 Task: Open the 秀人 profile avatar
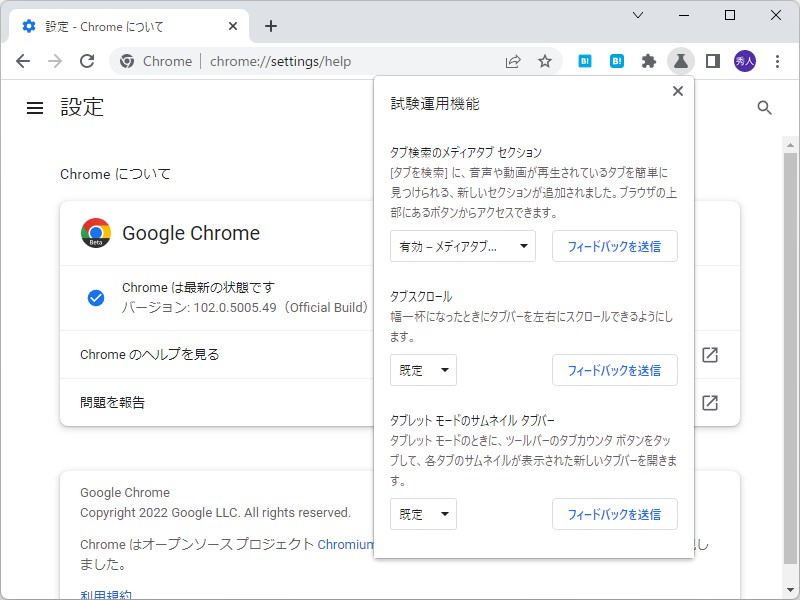coord(745,61)
